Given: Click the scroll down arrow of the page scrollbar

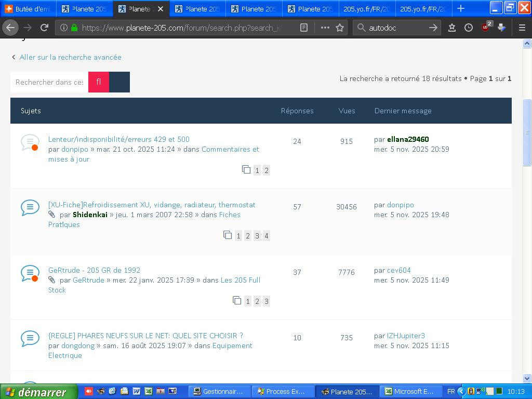Looking at the screenshot, I should coord(527,379).
